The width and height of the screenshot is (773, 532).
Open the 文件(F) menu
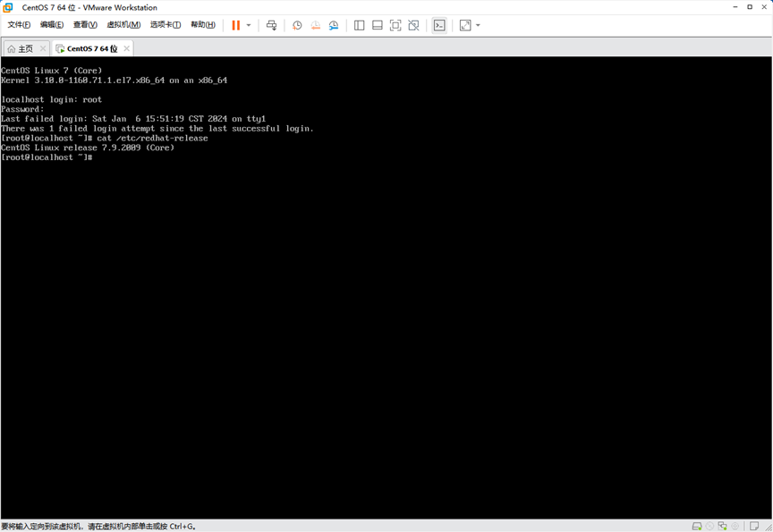click(19, 25)
